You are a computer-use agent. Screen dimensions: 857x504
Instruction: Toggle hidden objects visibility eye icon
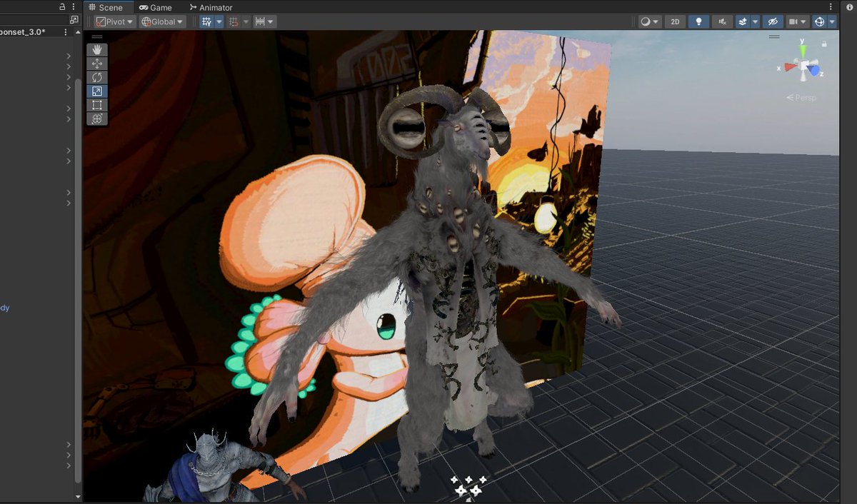click(772, 21)
